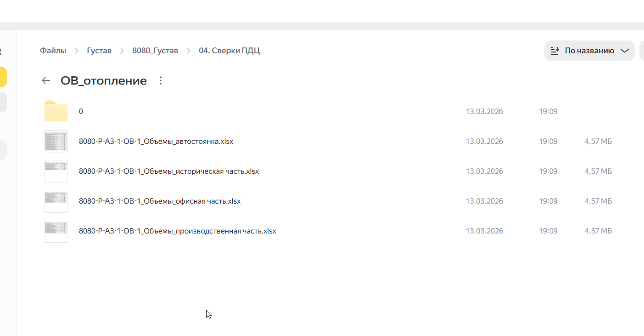Open the three-dot menu next to ОВ_отопление

[x=161, y=81]
